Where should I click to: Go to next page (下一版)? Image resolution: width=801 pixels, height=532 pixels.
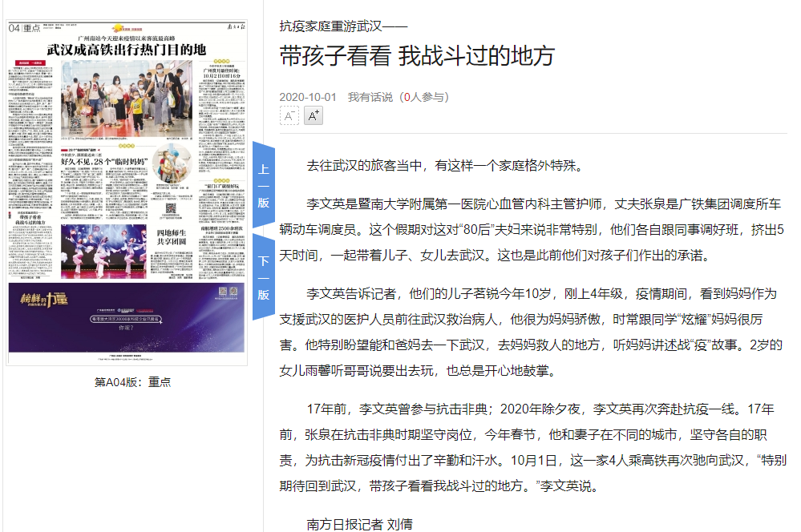click(263, 277)
